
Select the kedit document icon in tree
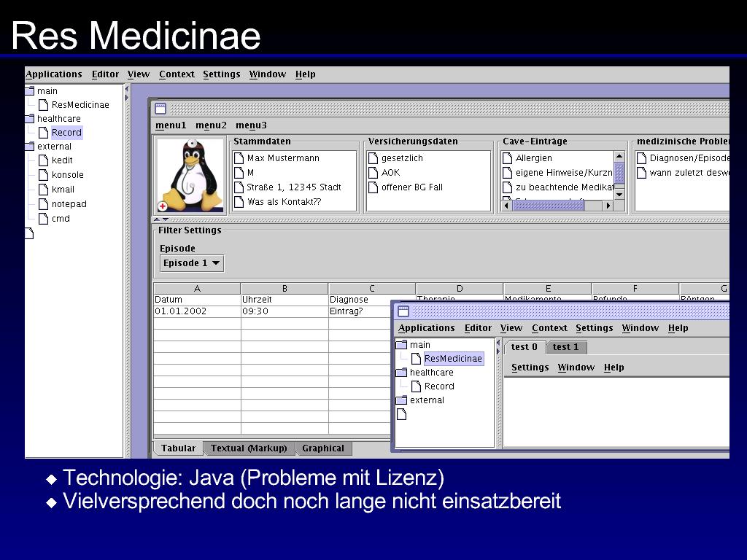[43, 160]
